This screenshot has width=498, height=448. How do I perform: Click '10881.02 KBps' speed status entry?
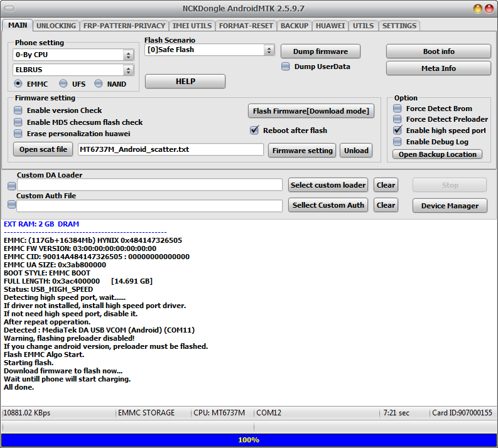coord(26,413)
